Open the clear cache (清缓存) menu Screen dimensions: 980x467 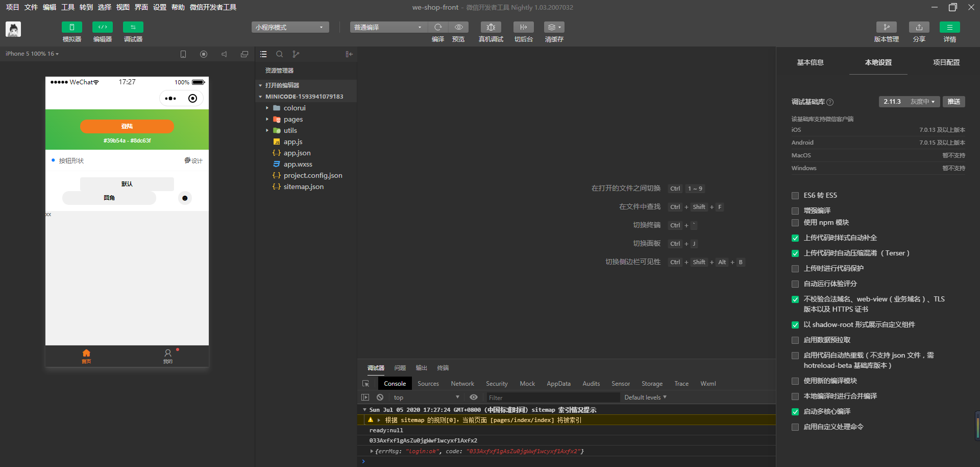(x=554, y=27)
